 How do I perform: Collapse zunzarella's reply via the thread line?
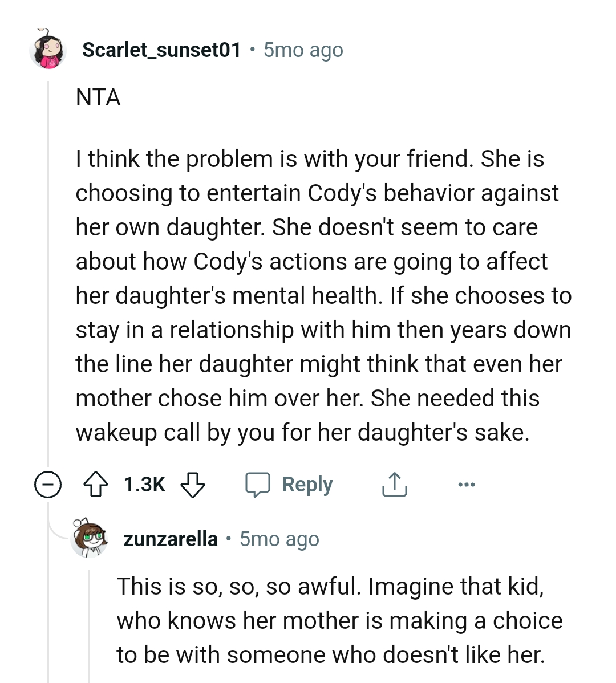[90, 627]
